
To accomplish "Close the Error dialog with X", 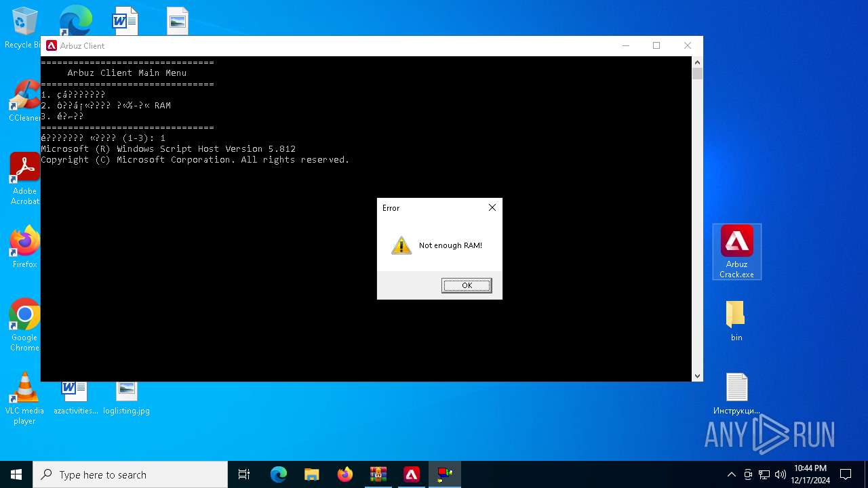I will click(492, 207).
